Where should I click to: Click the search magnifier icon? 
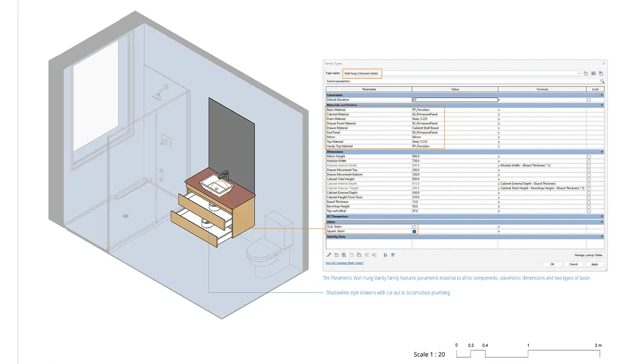[602, 81]
